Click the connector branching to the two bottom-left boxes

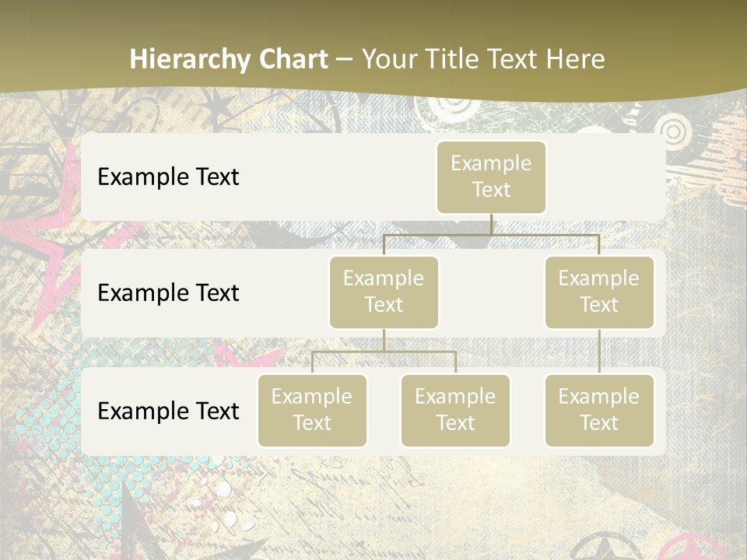pos(384,352)
